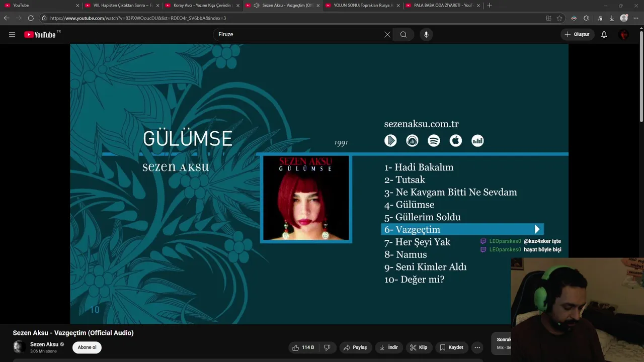This screenshot has height=362, width=644.
Task: Click track '9- Seni Kimler Aldı'
Action: (x=426, y=267)
